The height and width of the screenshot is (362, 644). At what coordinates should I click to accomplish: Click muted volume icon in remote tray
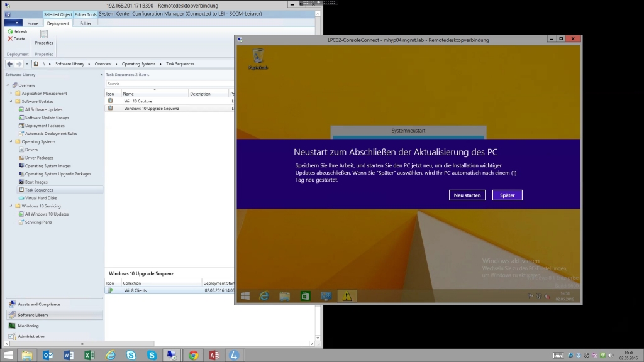[547, 296]
